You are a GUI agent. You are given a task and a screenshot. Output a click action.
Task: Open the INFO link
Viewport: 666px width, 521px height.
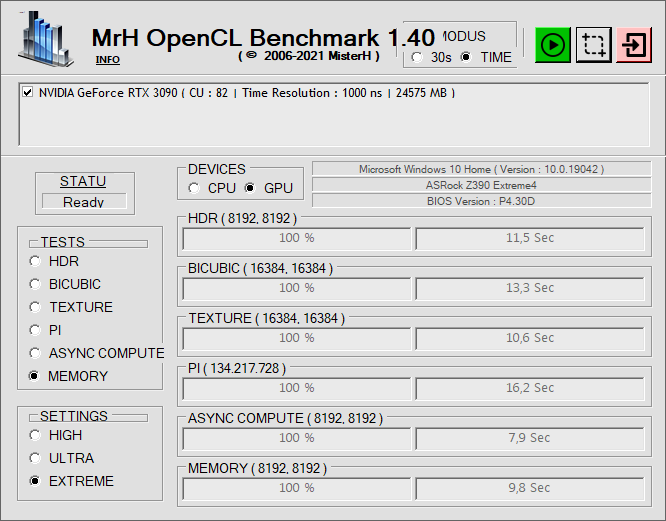click(107, 59)
